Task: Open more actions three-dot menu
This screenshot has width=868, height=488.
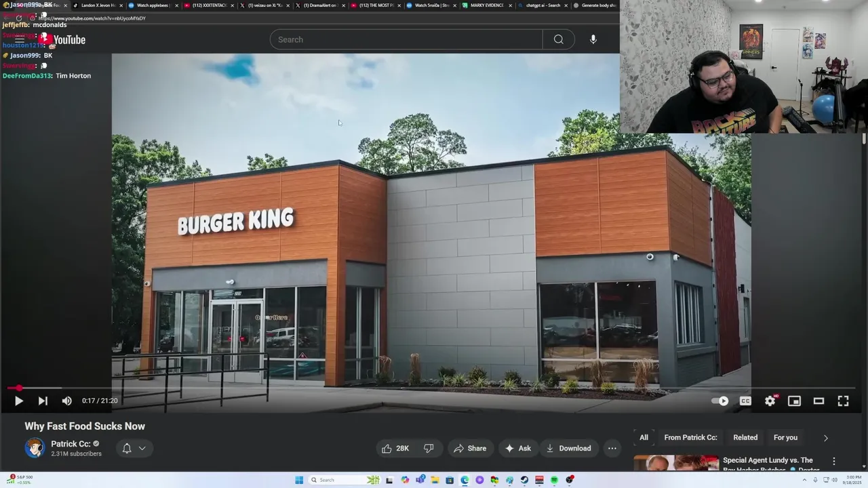Action: point(612,448)
